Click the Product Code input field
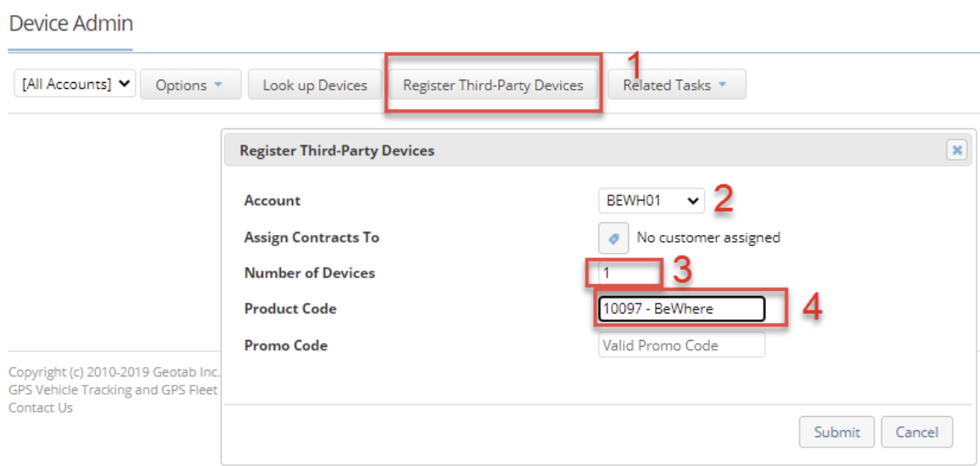This screenshot has height=466, width=980. tap(681, 309)
